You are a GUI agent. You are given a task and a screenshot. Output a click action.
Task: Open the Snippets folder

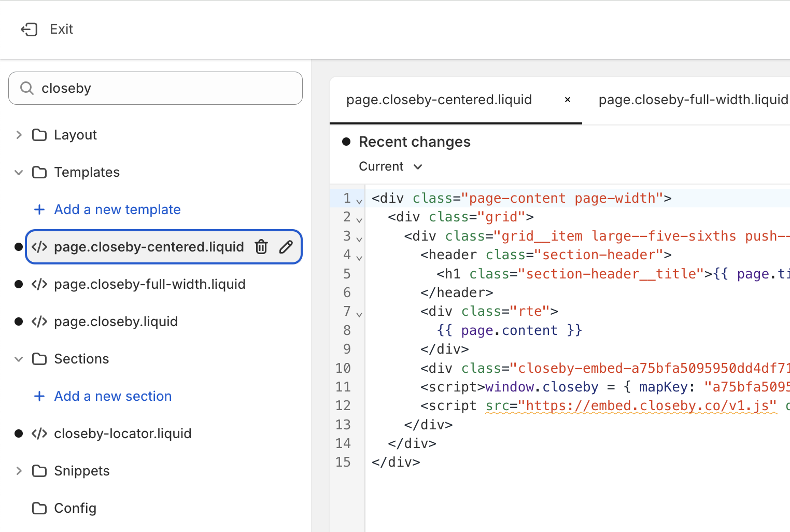(x=82, y=471)
